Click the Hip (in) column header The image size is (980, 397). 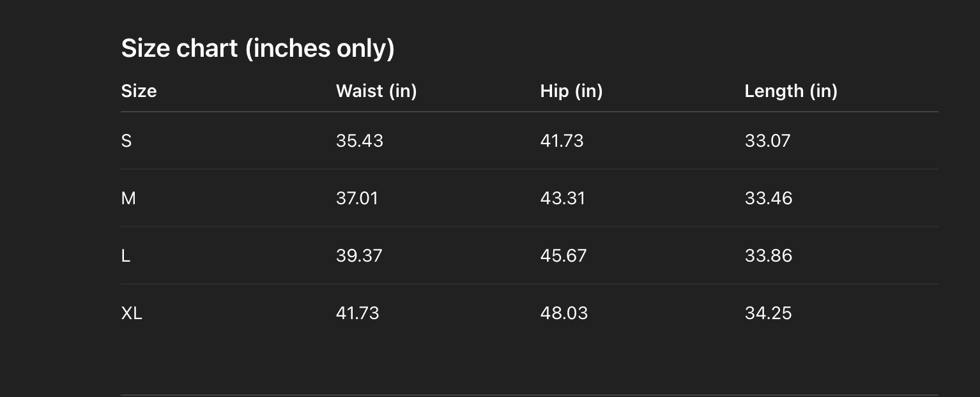(571, 91)
